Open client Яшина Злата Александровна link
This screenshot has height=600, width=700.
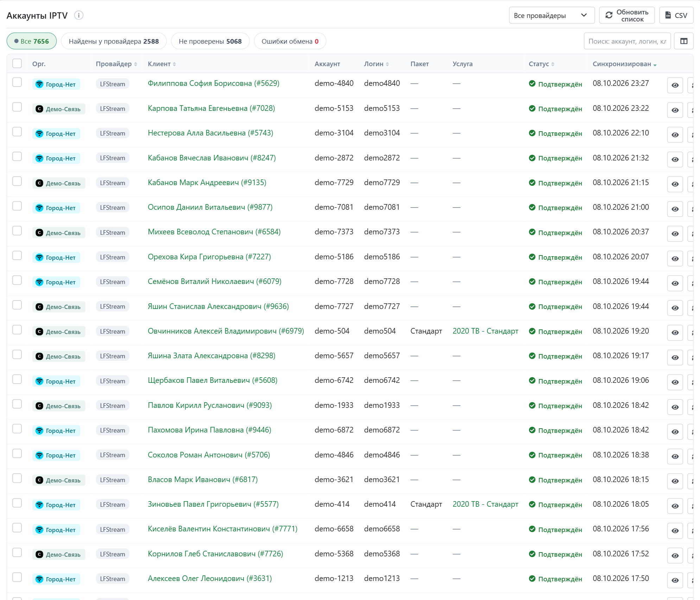(x=211, y=356)
